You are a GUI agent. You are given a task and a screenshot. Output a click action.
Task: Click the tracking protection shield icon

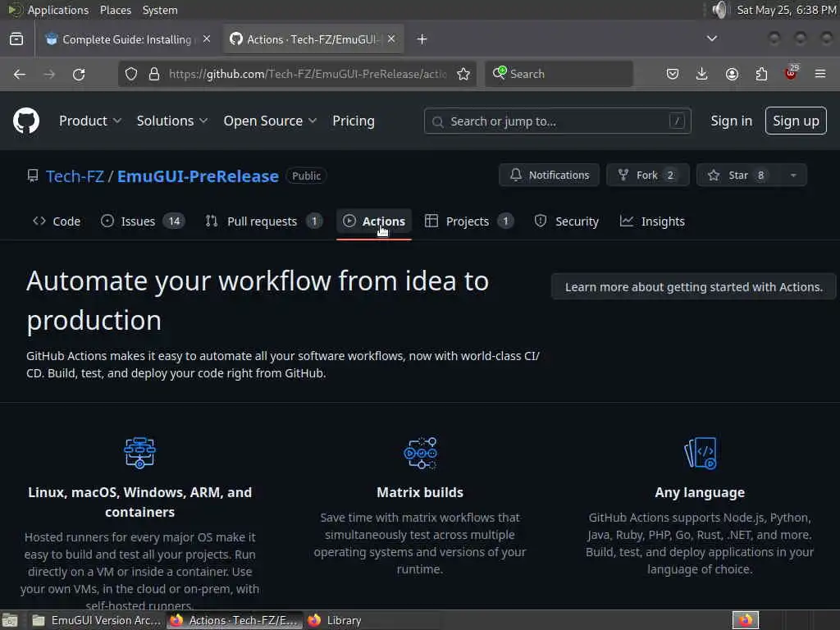point(131,74)
